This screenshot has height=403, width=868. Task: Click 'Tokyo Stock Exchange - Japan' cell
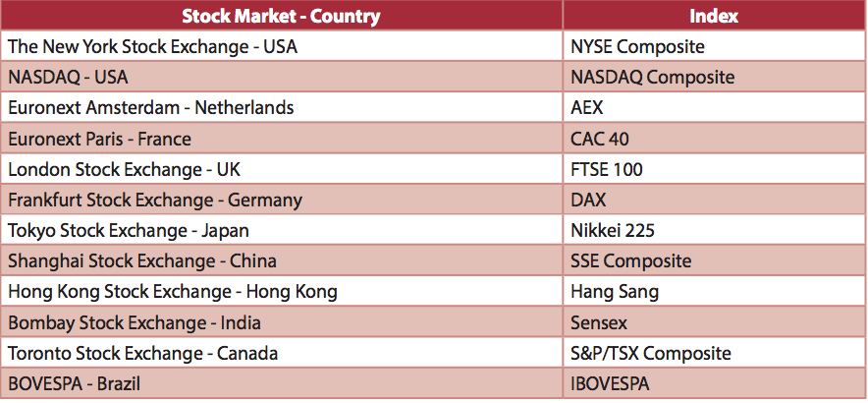[128, 230]
